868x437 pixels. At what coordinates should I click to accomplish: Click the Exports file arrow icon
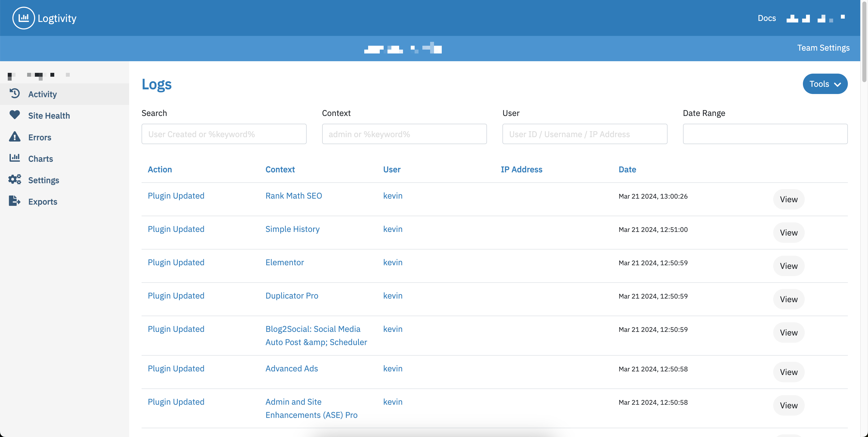[14, 201]
